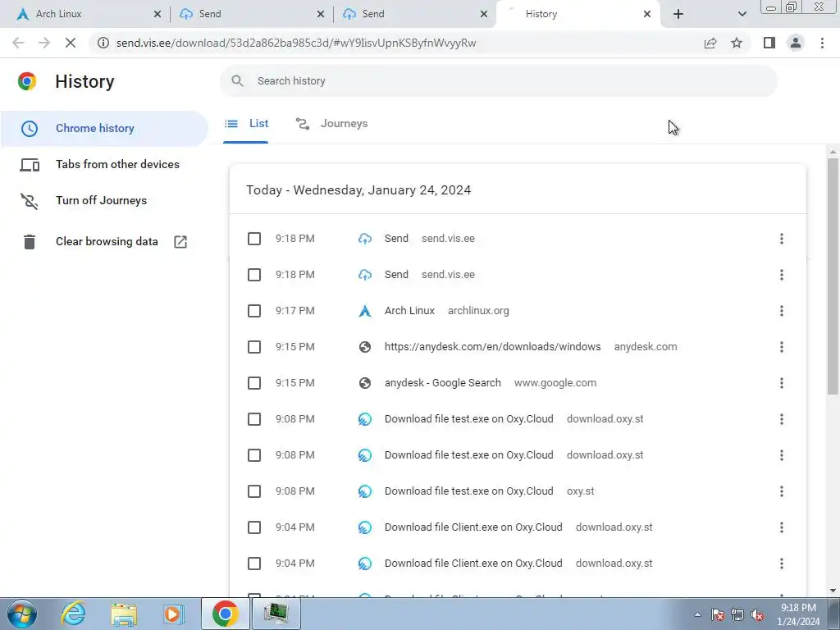Switch to the first Send tab

pyautogui.click(x=252, y=14)
